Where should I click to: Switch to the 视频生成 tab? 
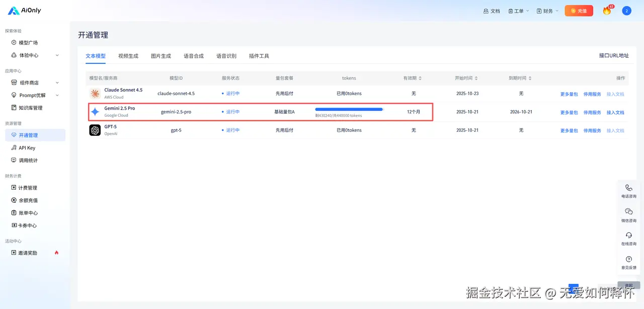(128, 56)
